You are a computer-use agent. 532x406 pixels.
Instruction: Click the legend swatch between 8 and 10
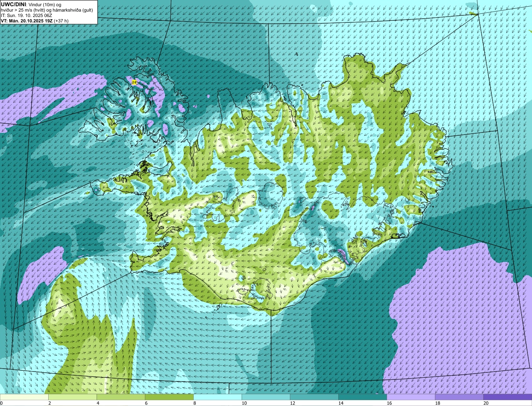tap(218, 397)
